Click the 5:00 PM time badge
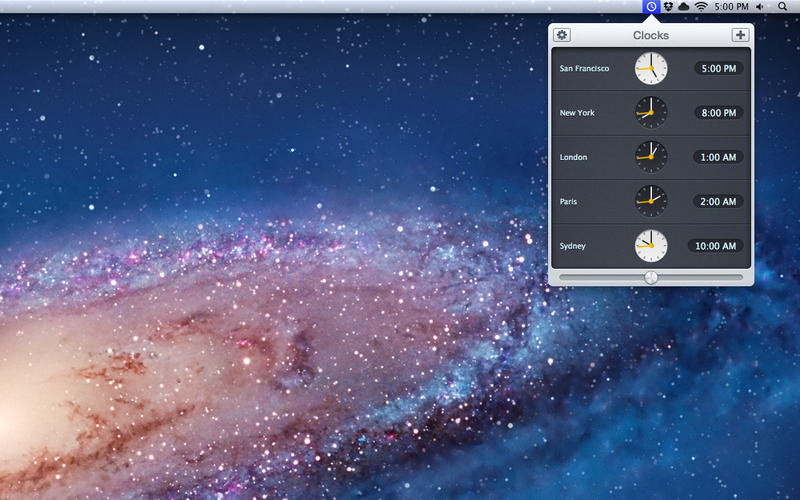Screen dimensions: 800x500 [719, 69]
